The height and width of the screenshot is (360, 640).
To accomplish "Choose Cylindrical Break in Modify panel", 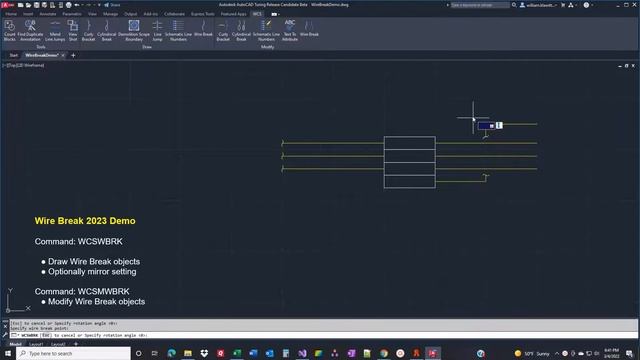I will click(x=241, y=31).
